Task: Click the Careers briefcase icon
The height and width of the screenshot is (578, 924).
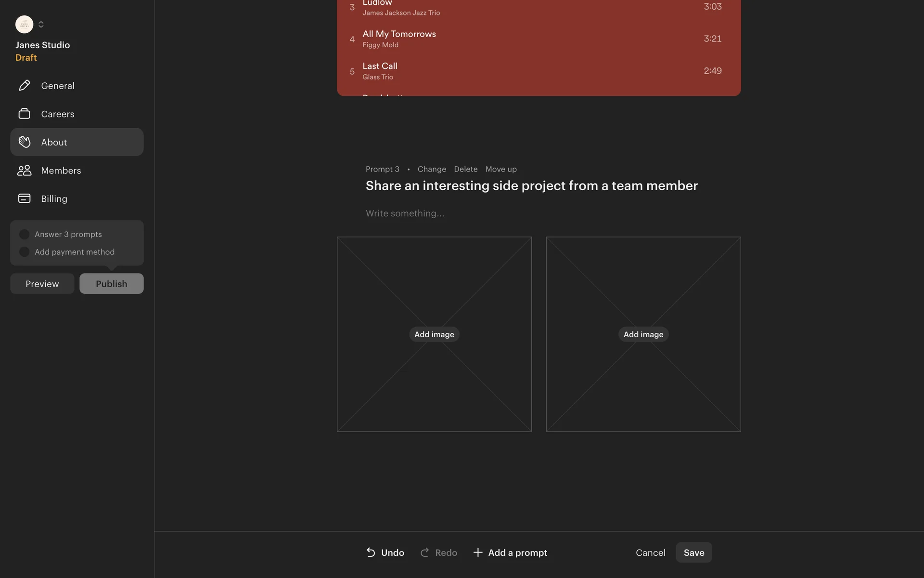Action: pos(25,114)
